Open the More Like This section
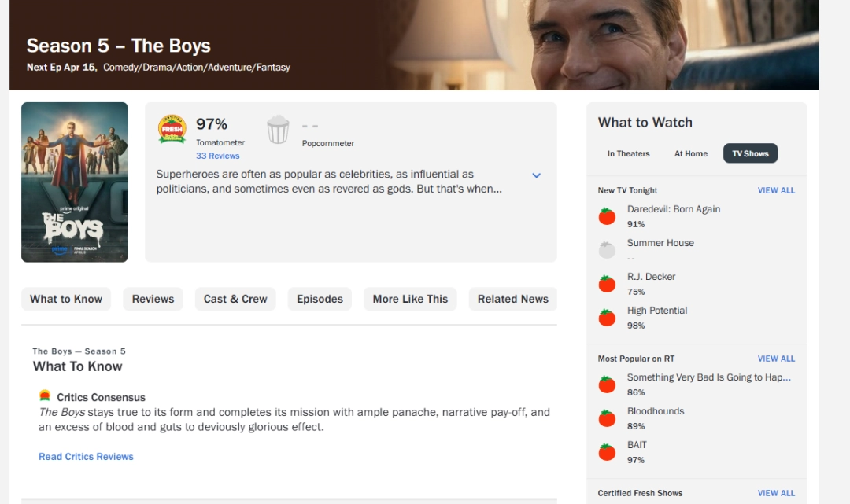 coord(410,299)
